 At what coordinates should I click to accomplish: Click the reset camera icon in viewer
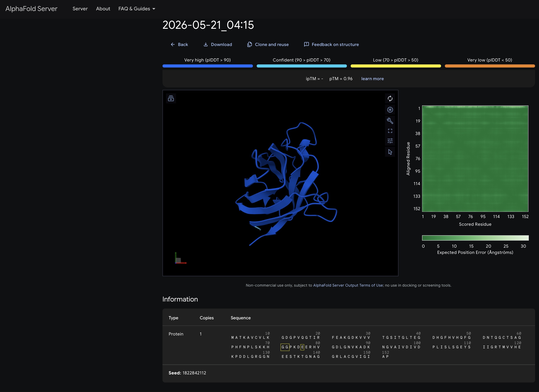(x=390, y=98)
